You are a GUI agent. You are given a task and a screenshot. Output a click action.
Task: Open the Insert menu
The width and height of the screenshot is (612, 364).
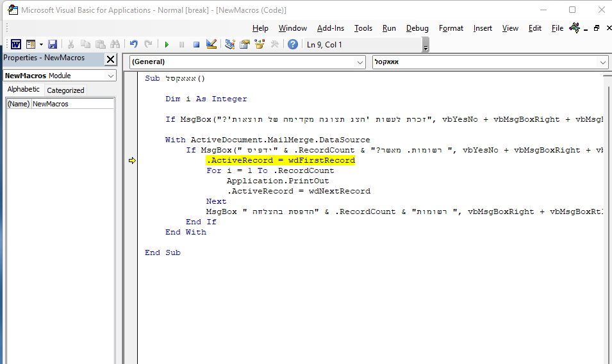pos(483,28)
